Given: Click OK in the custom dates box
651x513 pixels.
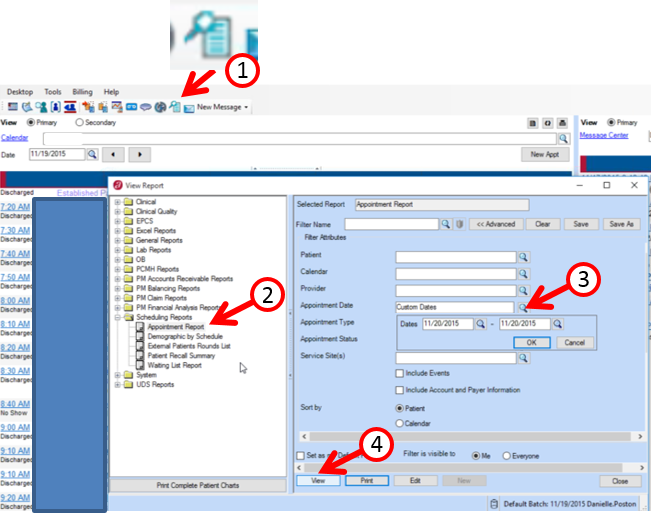Looking at the screenshot, I should pos(531,342).
